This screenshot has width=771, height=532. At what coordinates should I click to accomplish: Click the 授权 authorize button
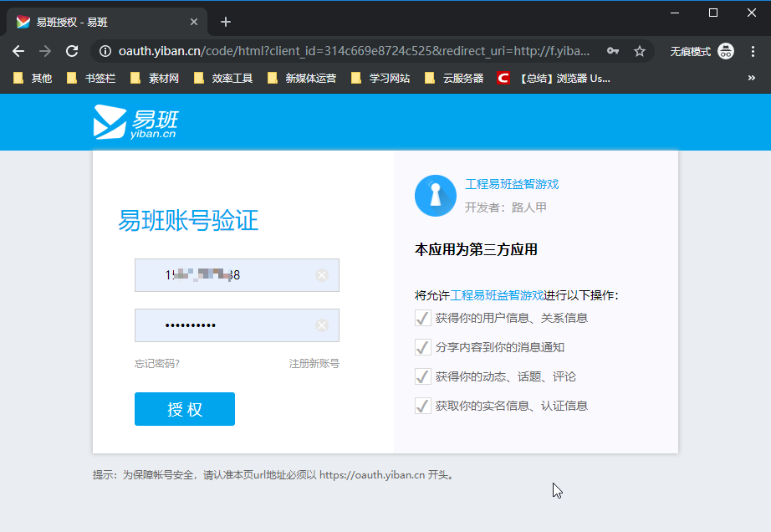coord(185,409)
